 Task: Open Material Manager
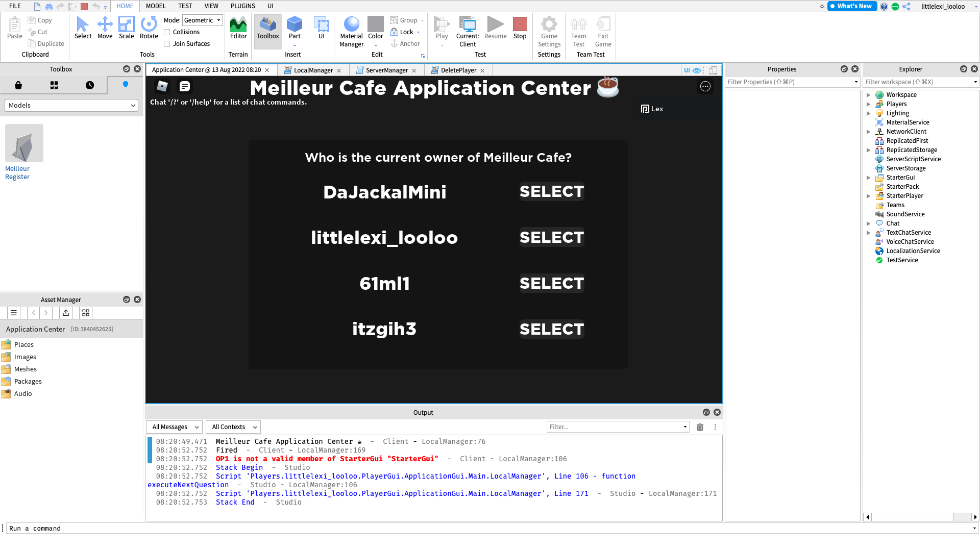(x=352, y=32)
